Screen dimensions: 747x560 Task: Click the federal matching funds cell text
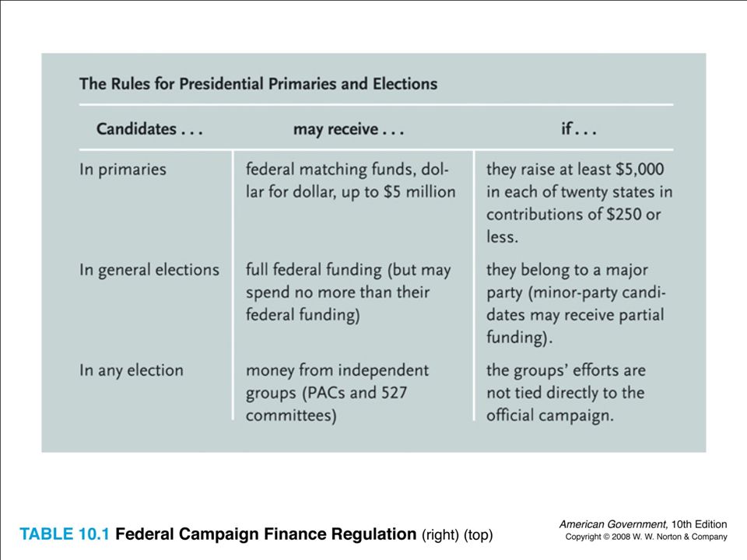351,180
